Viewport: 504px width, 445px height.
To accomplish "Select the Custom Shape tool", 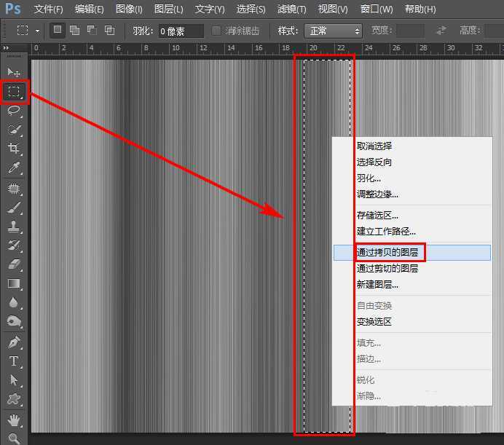I will [x=14, y=399].
